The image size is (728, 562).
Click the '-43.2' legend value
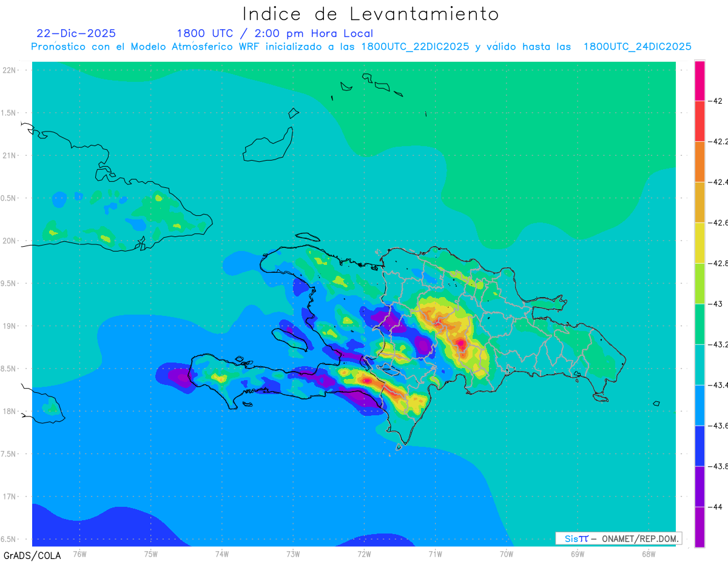tap(718, 344)
